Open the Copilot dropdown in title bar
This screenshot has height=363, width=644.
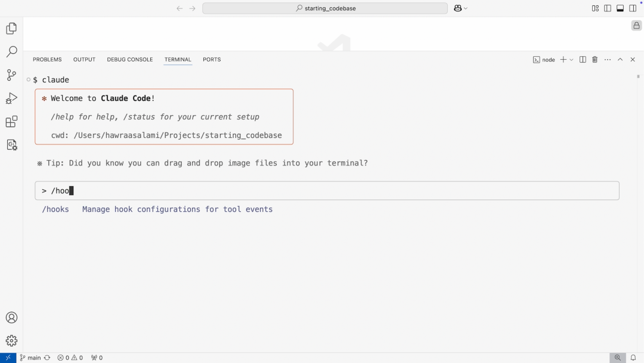pos(460,8)
